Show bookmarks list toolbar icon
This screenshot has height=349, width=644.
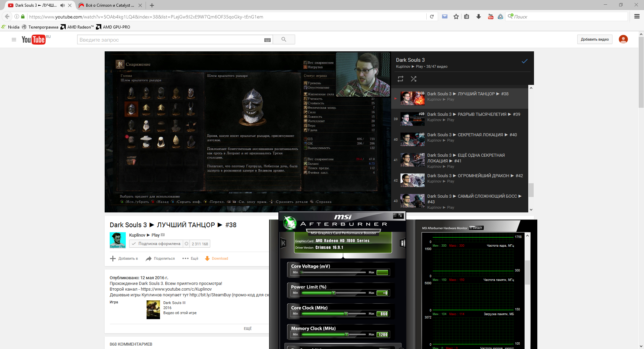467,16
